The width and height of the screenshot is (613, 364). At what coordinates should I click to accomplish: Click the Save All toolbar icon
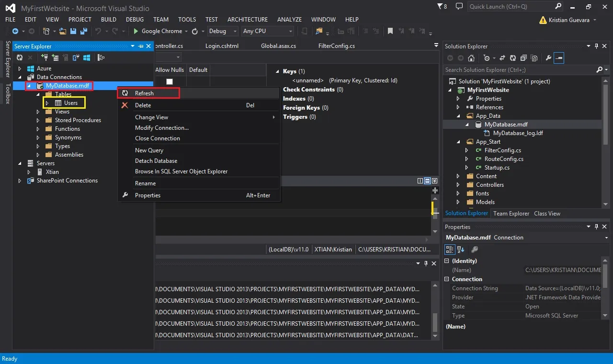pos(83,31)
